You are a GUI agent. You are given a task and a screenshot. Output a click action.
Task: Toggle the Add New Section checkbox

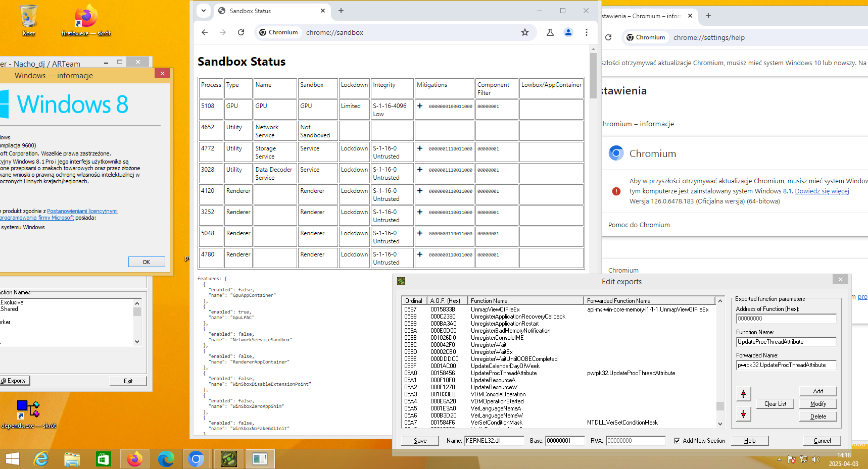point(677,441)
